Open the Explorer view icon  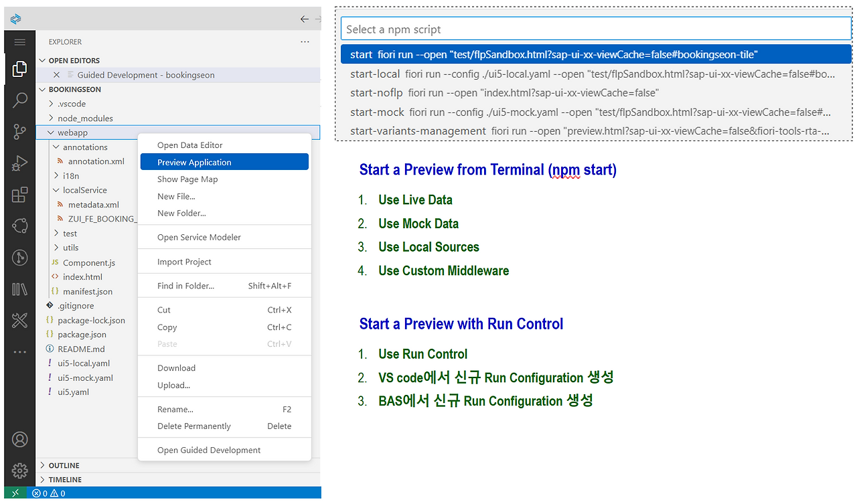click(x=19, y=68)
